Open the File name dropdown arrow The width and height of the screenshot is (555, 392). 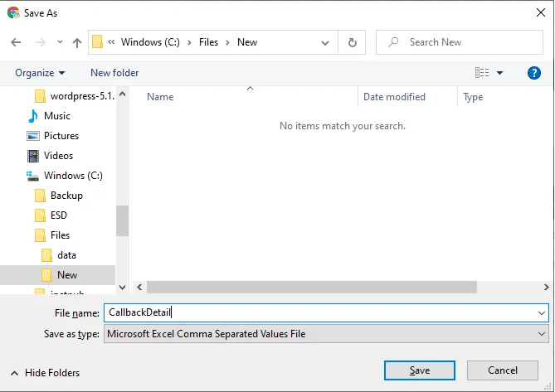point(542,312)
